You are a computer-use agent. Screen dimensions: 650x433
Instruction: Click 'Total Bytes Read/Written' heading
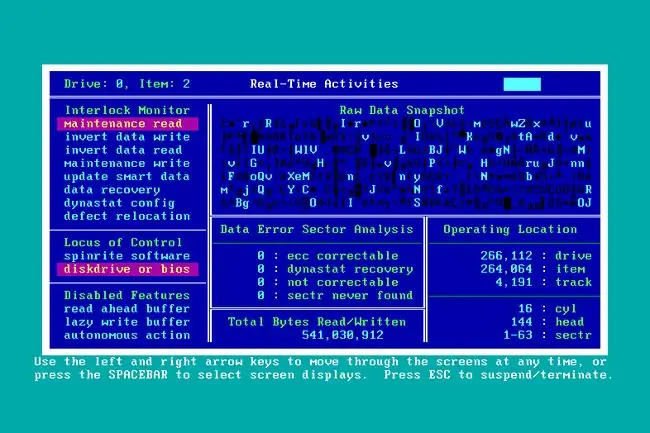(x=317, y=322)
